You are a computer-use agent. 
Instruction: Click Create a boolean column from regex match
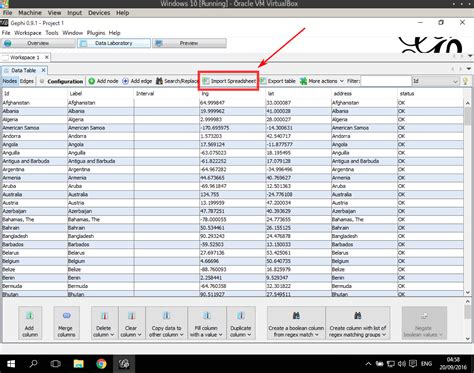coord(296,323)
